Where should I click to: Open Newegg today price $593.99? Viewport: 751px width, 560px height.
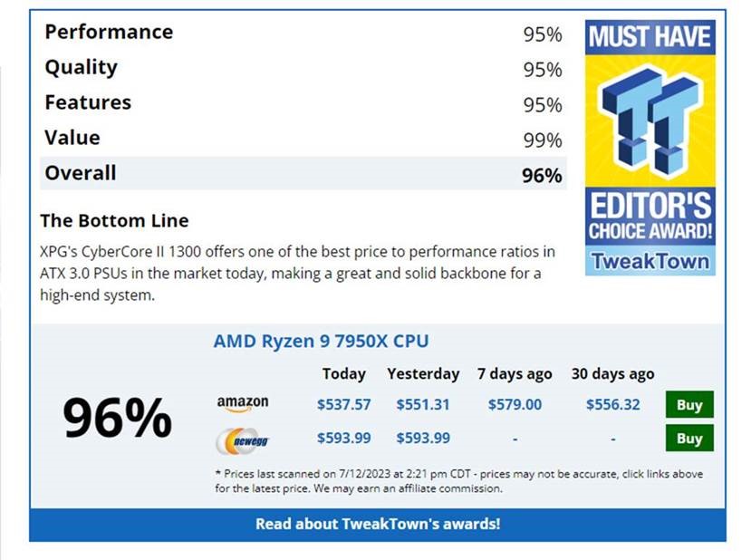344,438
